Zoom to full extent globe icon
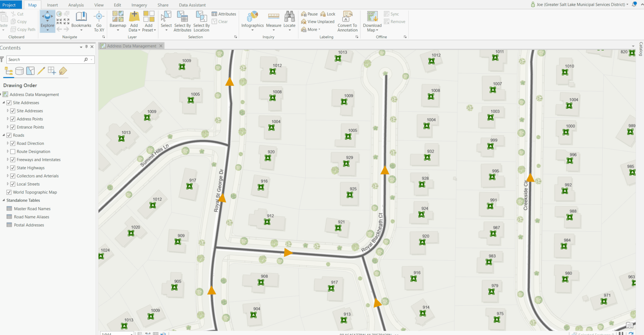Screen dimensions: 644x335 (59, 14)
